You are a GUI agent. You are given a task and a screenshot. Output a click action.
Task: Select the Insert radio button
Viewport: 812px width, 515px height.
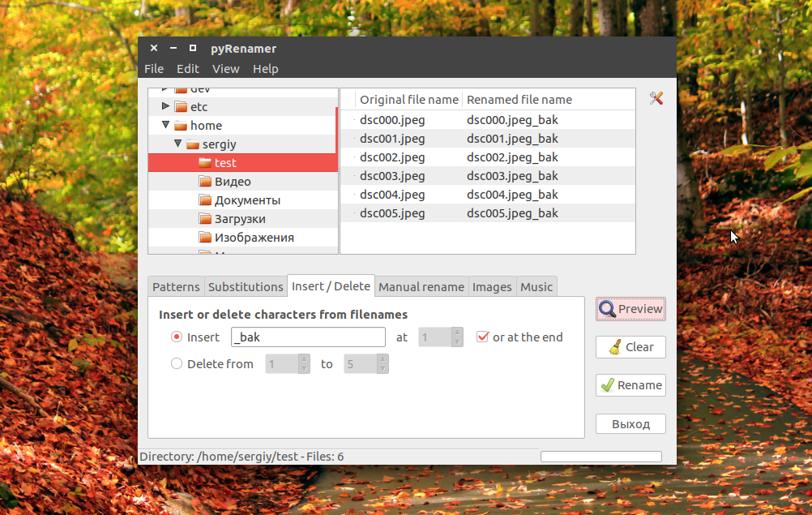(177, 337)
